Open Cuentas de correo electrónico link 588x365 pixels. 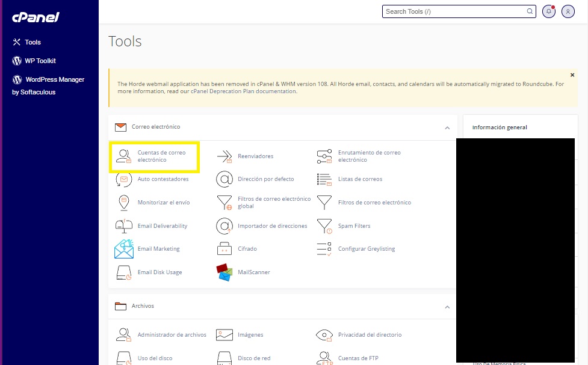coord(161,156)
